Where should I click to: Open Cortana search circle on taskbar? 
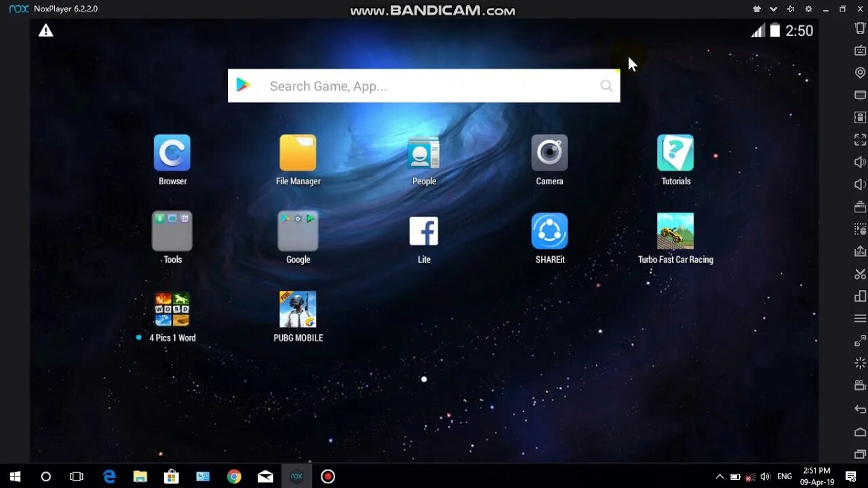point(45,476)
